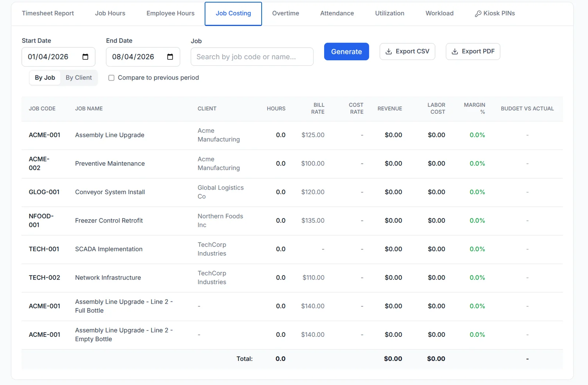Select the By Job view toggle
The width and height of the screenshot is (588, 385).
45,78
